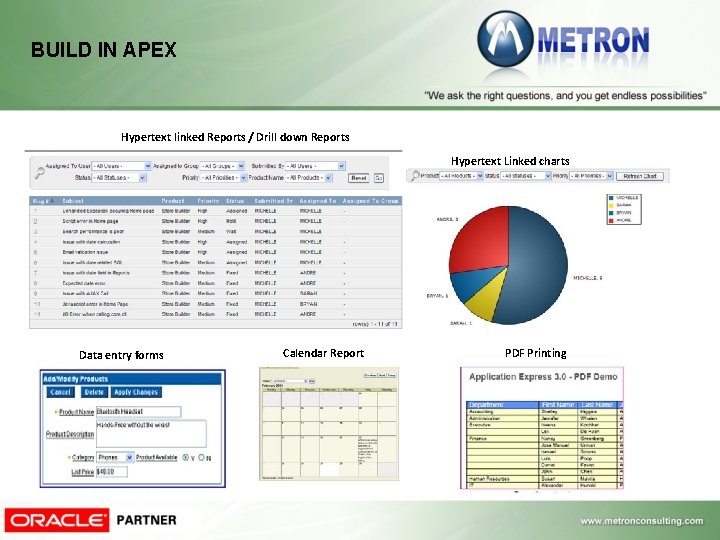This screenshot has height=540, width=720.
Task: Click BRYAN in the Assigned To column
Action: click(x=308, y=304)
